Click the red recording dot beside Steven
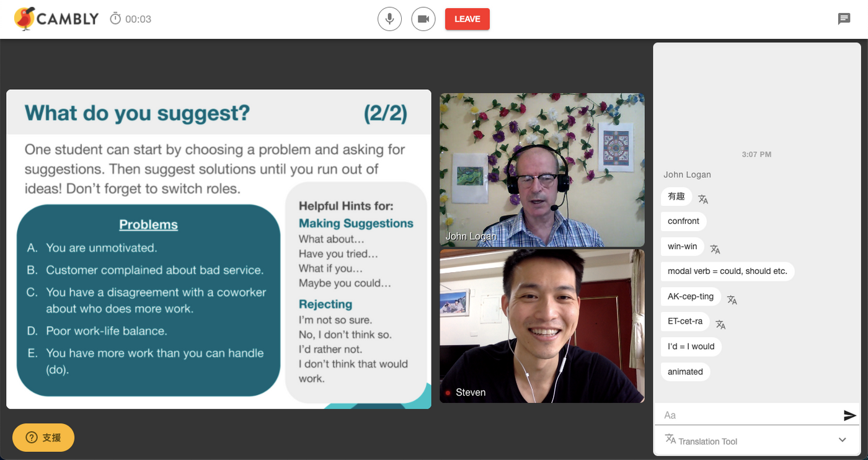The height and width of the screenshot is (460, 868). coord(448,392)
